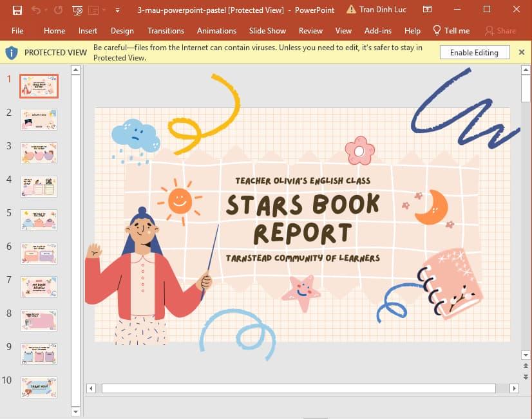The height and width of the screenshot is (419, 532).
Task: Click the Redo icon in quick access
Action: click(59, 10)
